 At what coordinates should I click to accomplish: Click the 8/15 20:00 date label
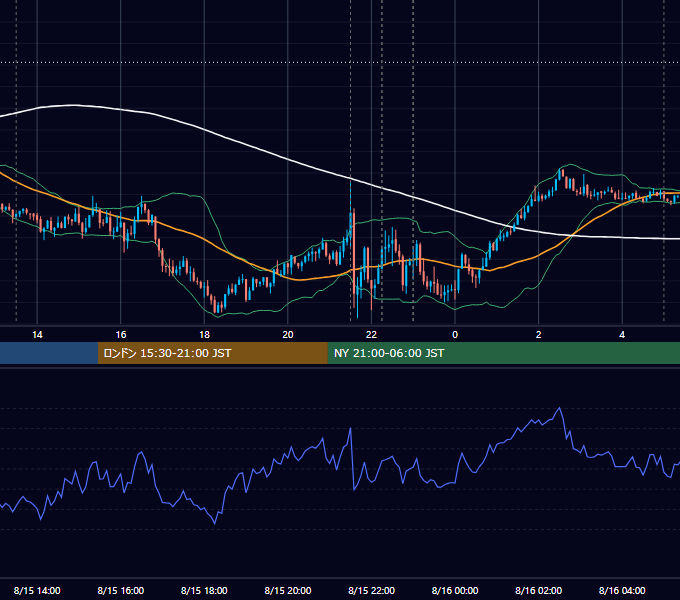288,590
